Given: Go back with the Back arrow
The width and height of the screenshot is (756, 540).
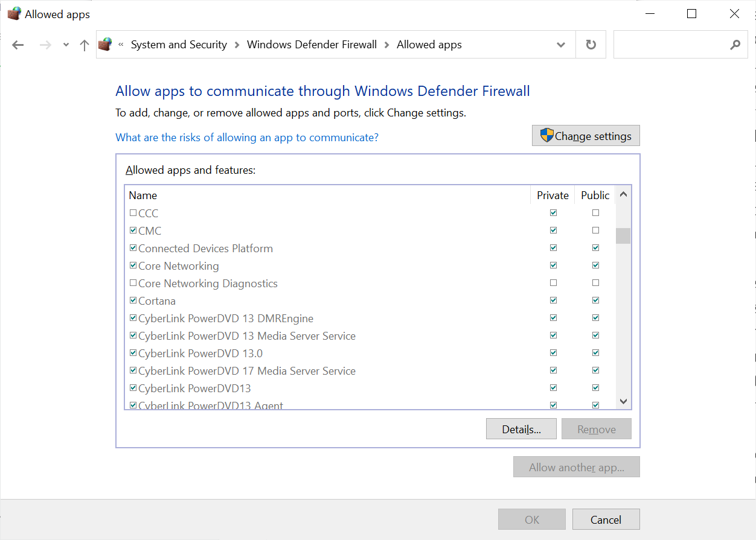Looking at the screenshot, I should pyautogui.click(x=18, y=45).
